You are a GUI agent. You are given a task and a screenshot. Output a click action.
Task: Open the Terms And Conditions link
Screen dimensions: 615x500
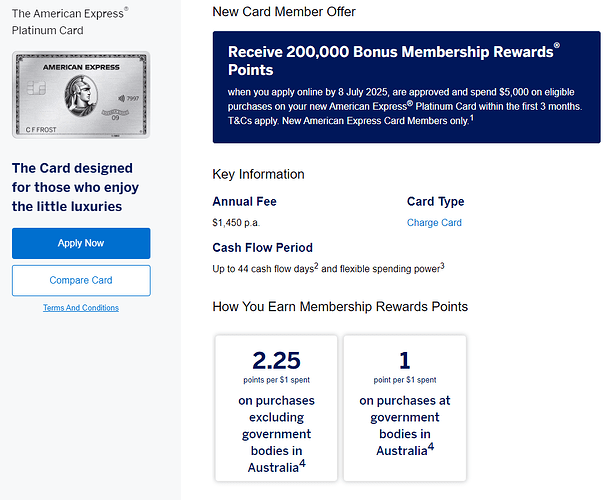81,308
